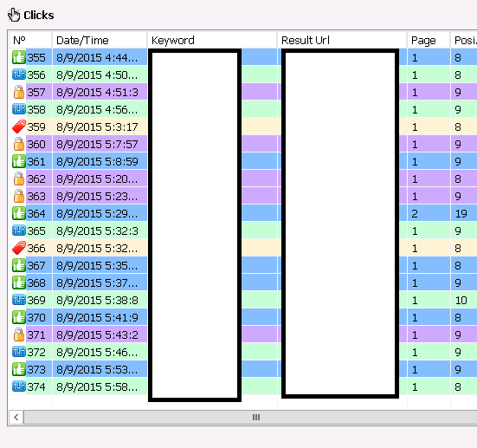The width and height of the screenshot is (477, 448).
Task: Click the left arrow of horizontal scrollbar
Action: [x=16, y=417]
